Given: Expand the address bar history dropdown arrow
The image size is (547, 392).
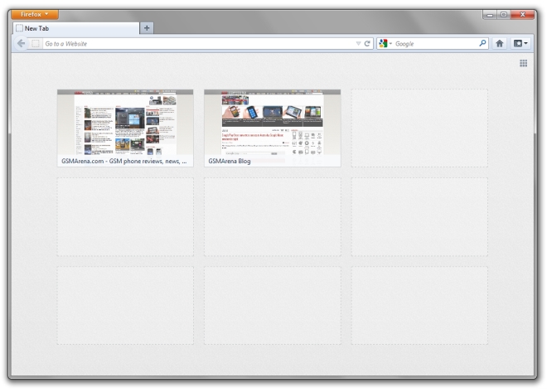Looking at the screenshot, I should pyautogui.click(x=358, y=43).
